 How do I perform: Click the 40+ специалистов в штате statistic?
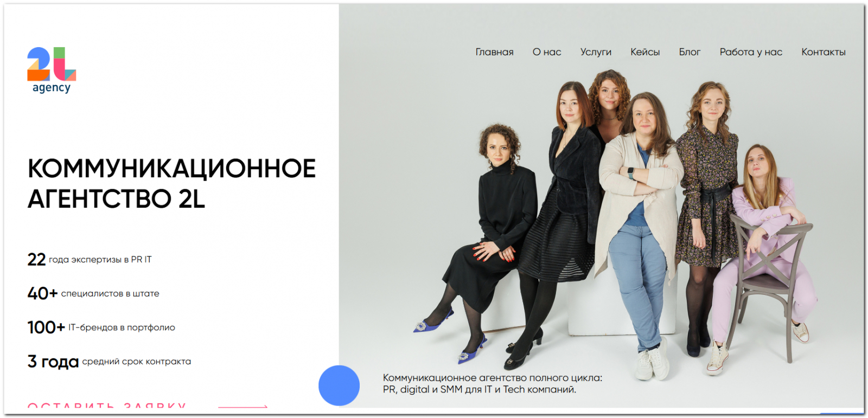point(93,293)
